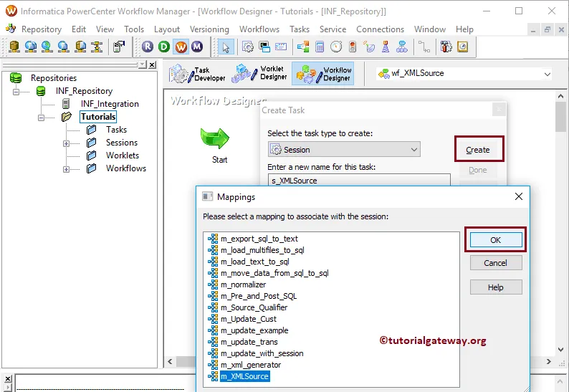Open the wf_XMLSource workflow dropdown

coord(548,75)
